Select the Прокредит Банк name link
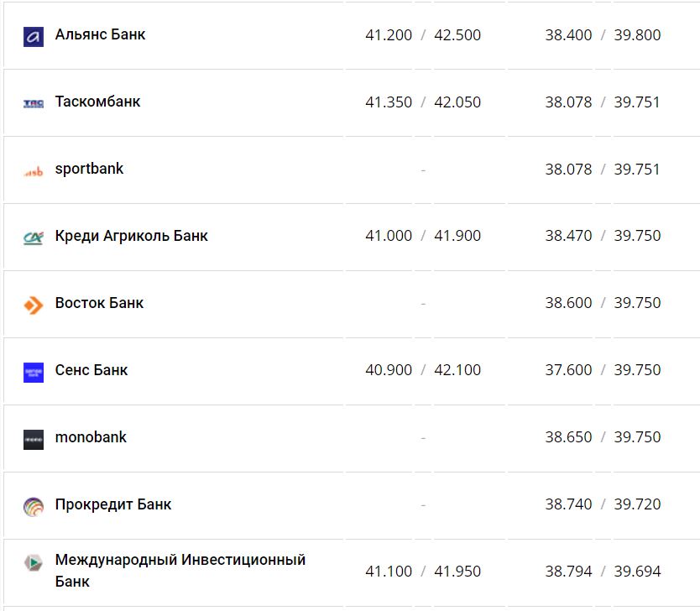Viewport: 700px width, 611px height. (x=113, y=504)
